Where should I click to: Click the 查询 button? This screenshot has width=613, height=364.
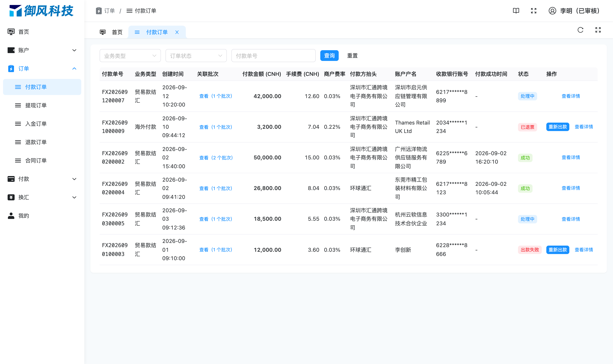tap(329, 56)
